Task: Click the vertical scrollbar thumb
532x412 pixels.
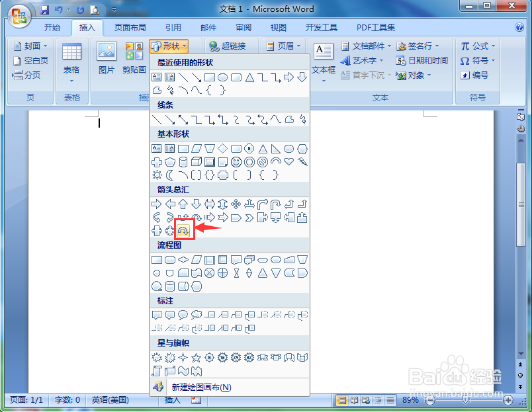Action: 521,205
